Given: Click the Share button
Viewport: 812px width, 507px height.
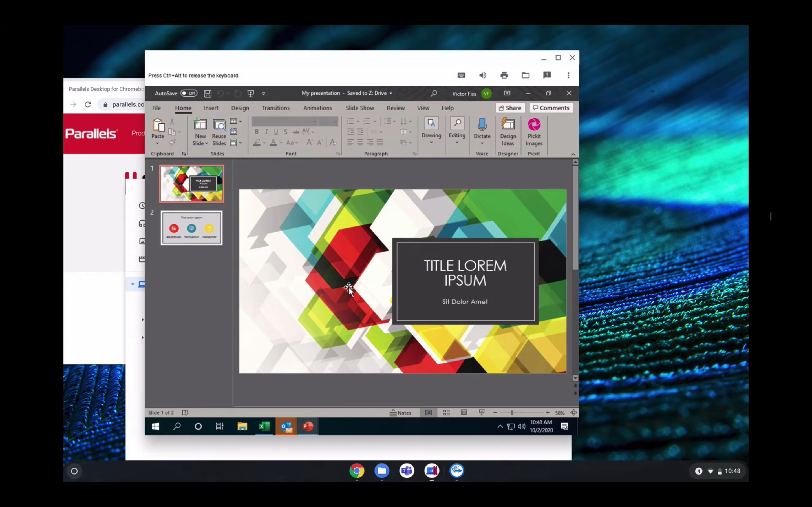Looking at the screenshot, I should pyautogui.click(x=510, y=108).
